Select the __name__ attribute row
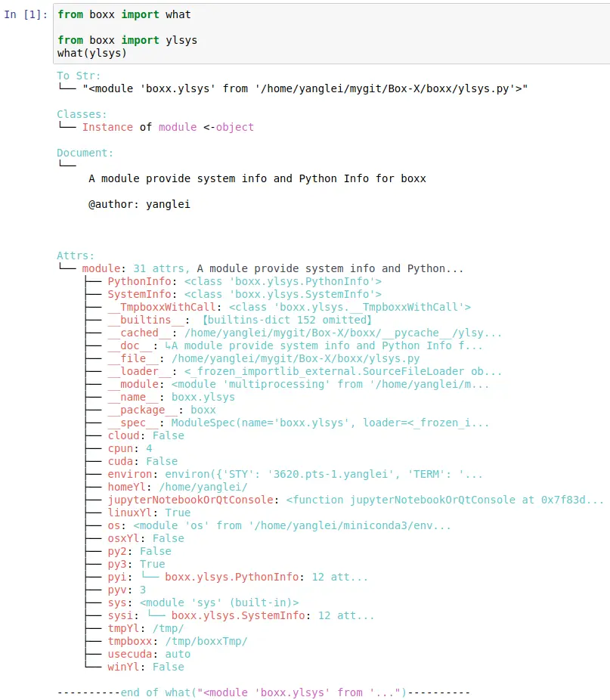Viewport: 610px width, 700px height. click(x=171, y=398)
